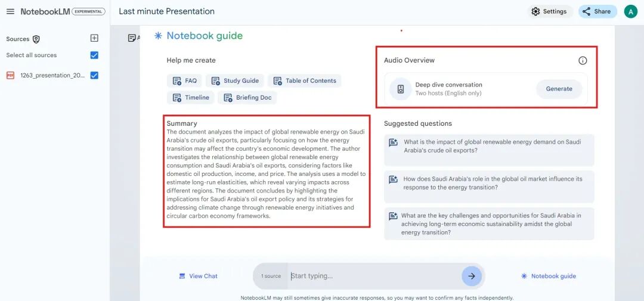
Task: Uncheck the 1263_presentation source checkbox
Action: 94,76
